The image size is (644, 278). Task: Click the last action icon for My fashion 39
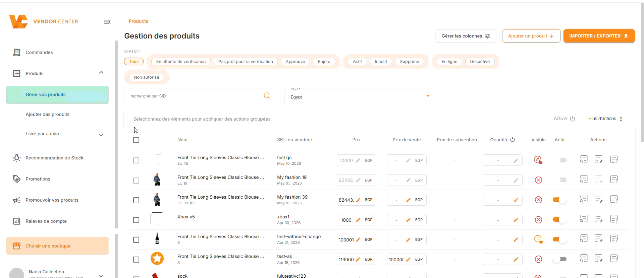(614, 199)
